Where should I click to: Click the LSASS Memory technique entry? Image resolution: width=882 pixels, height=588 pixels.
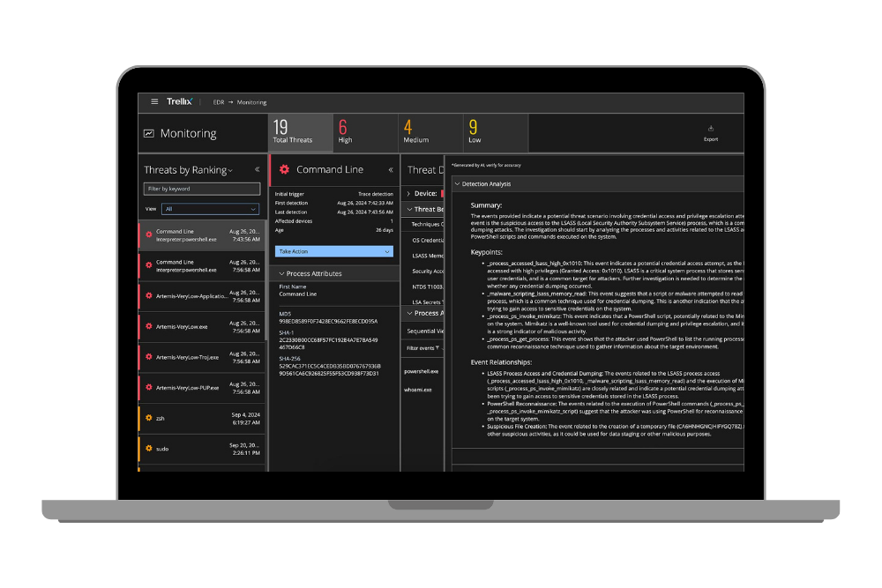point(428,256)
